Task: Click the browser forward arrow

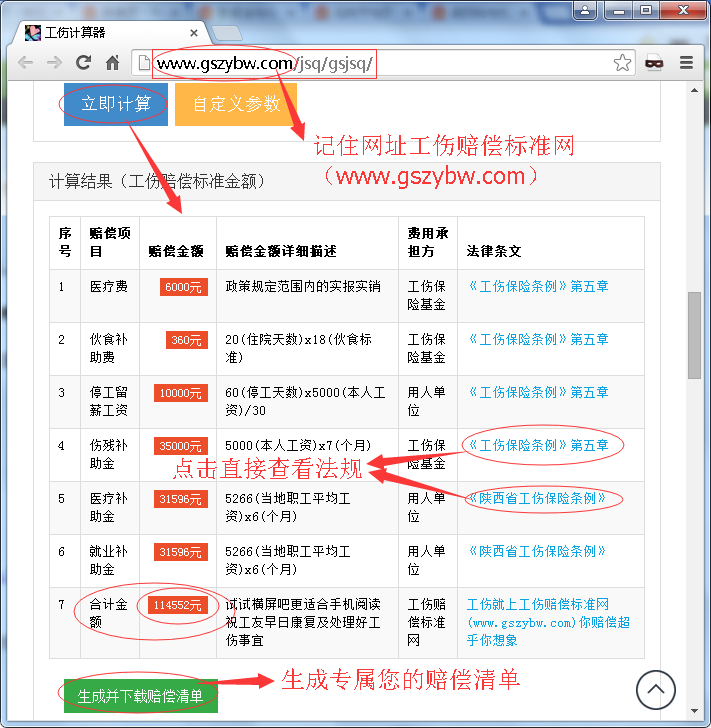Action: [54, 63]
